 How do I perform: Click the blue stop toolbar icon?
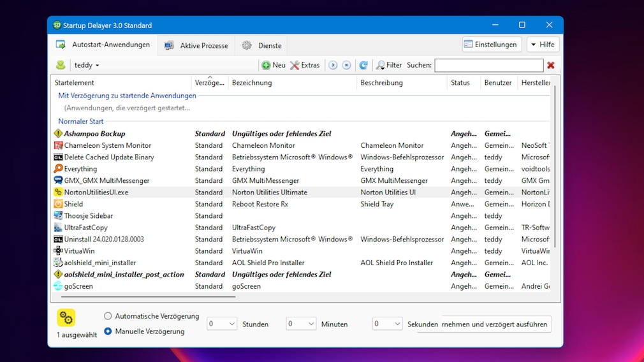tap(347, 65)
